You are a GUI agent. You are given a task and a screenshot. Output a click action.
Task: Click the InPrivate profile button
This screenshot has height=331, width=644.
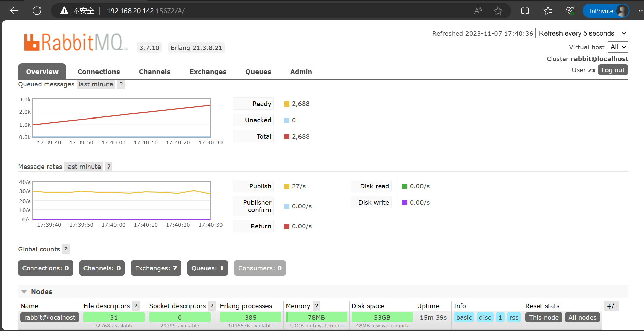click(x=606, y=11)
